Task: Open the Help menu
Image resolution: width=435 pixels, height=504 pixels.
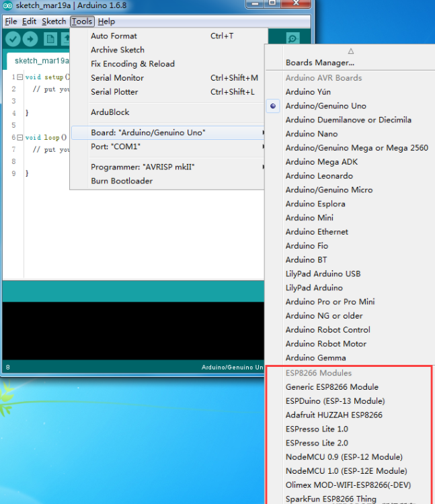Action: coord(106,22)
